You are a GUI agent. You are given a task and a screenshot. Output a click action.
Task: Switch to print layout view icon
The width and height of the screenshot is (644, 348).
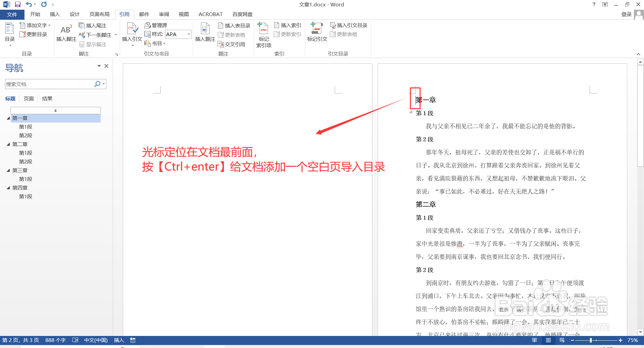[x=548, y=340]
